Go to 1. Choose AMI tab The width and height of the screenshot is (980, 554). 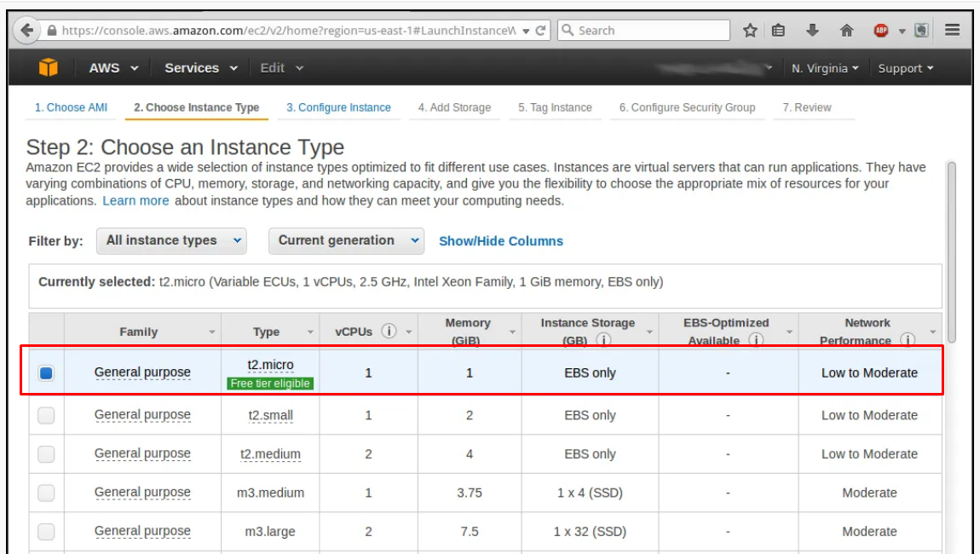click(71, 107)
